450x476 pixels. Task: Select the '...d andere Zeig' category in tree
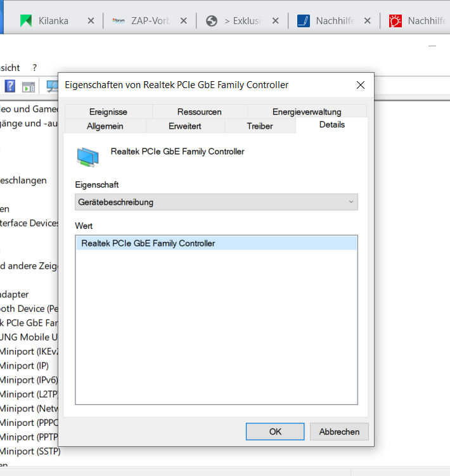[29, 266]
